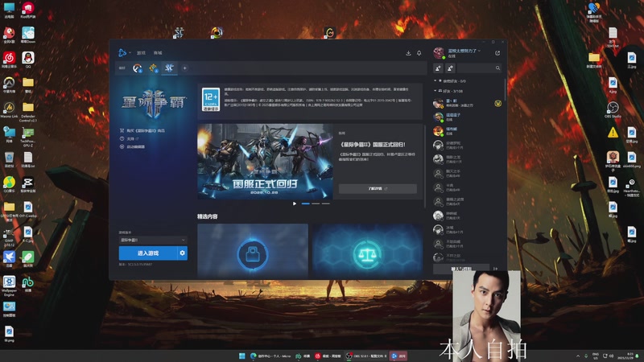
Task: Open the Windows Start button
Action: point(242,356)
